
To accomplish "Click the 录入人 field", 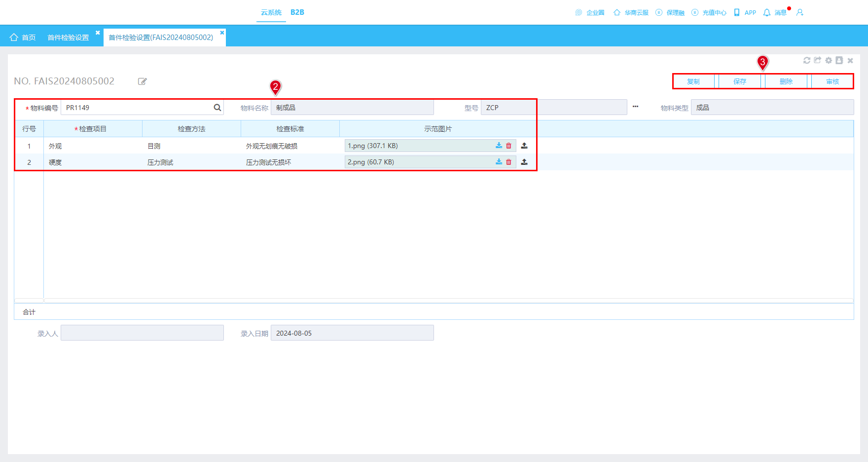I will [x=142, y=333].
